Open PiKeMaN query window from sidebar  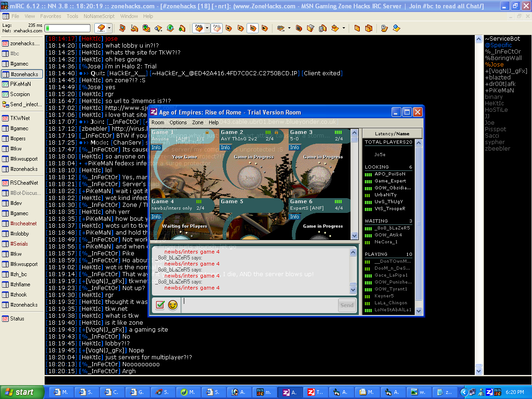coord(22,84)
